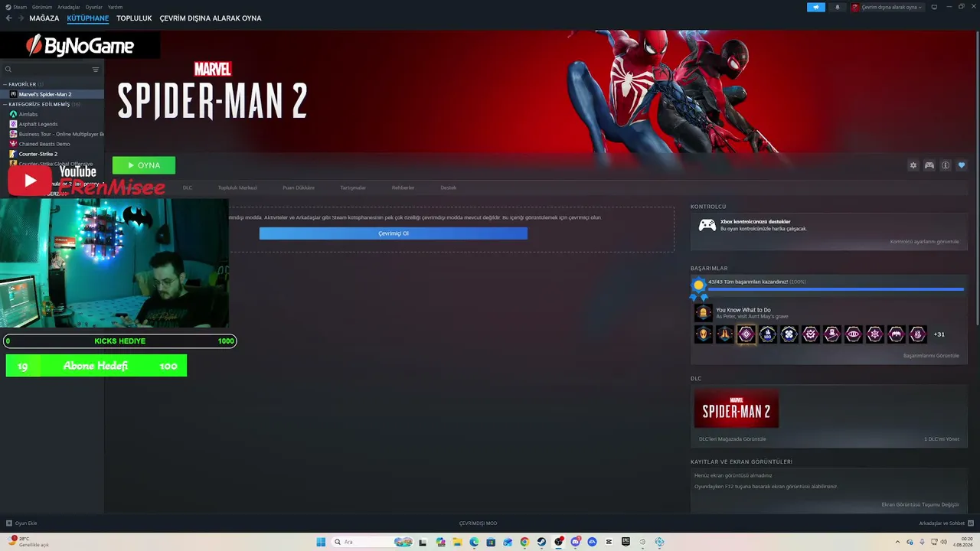The width and height of the screenshot is (980, 551).
Task: Open the Topluluk Merkezi tab
Action: click(237, 187)
